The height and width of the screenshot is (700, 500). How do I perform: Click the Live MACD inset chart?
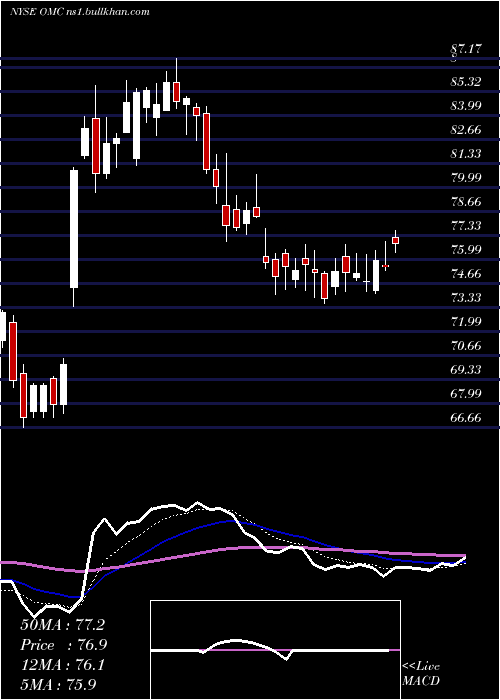point(275,650)
